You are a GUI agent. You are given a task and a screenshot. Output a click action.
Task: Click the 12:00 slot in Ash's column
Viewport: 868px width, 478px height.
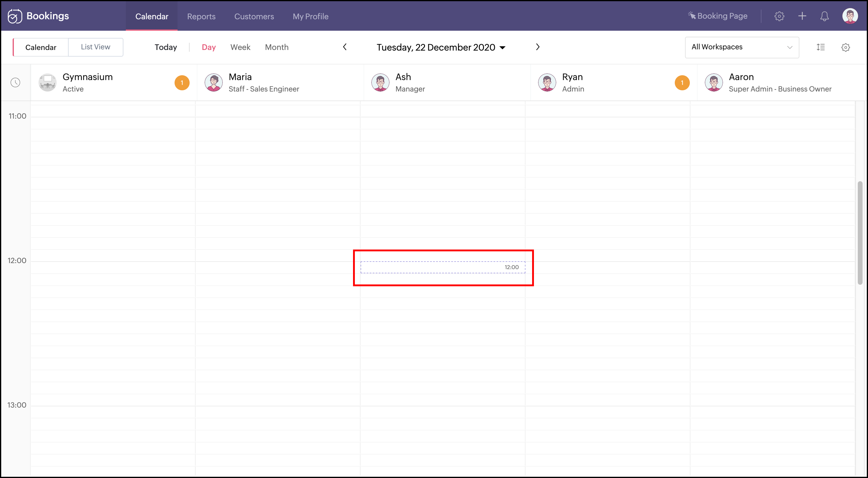coord(442,267)
